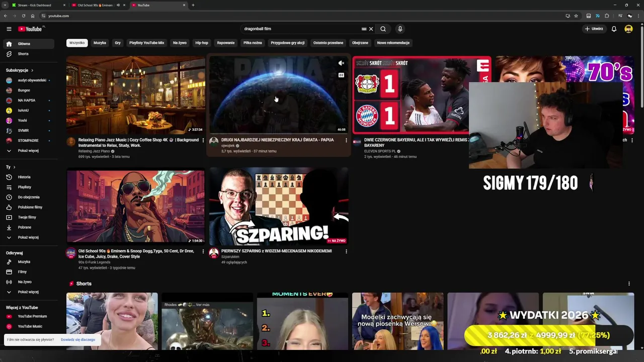
Task: Click the Utwórz create button
Action: (x=594, y=29)
